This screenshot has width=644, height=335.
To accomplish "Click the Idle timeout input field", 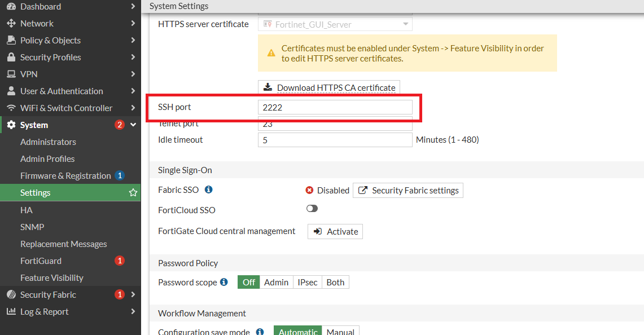I will coord(335,140).
